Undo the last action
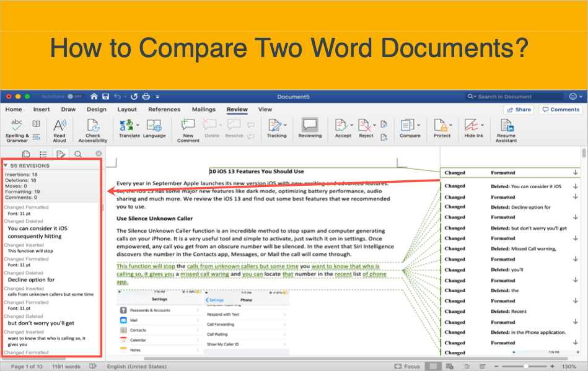This screenshot has width=588, height=371. (x=117, y=96)
